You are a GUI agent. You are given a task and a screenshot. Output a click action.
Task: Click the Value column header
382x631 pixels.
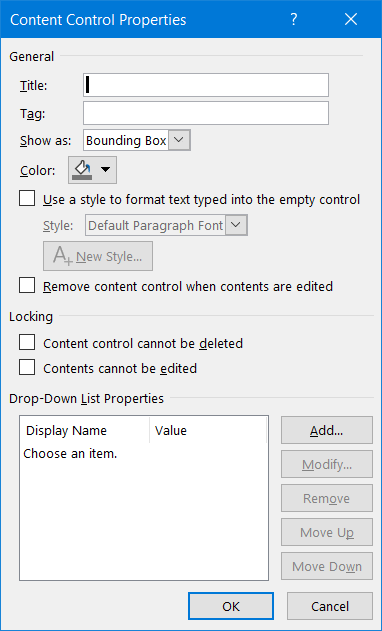(208, 431)
